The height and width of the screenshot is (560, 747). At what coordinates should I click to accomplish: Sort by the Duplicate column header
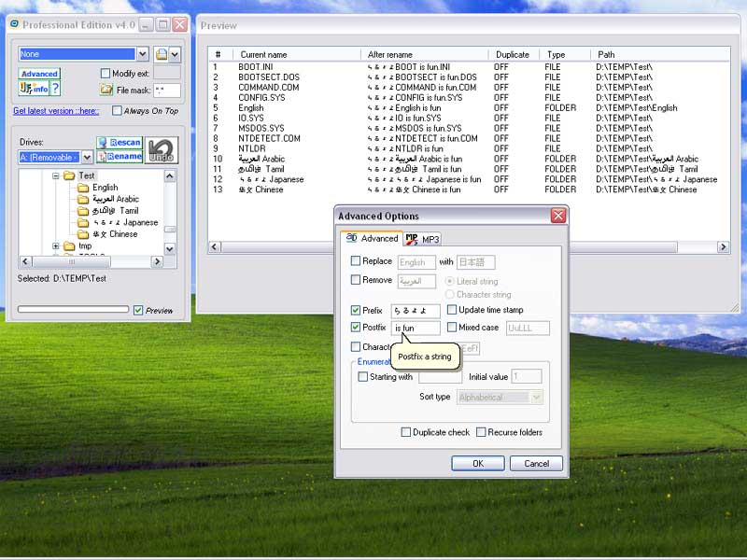click(x=513, y=54)
